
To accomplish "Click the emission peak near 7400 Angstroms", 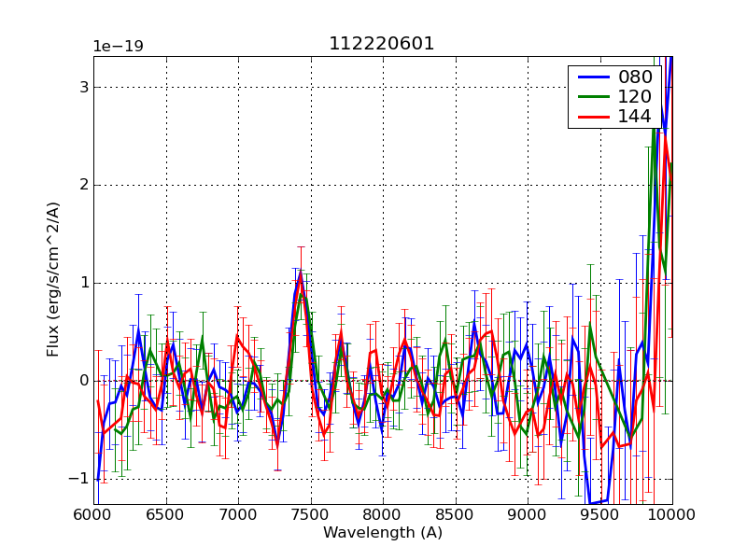I will click(x=300, y=276).
